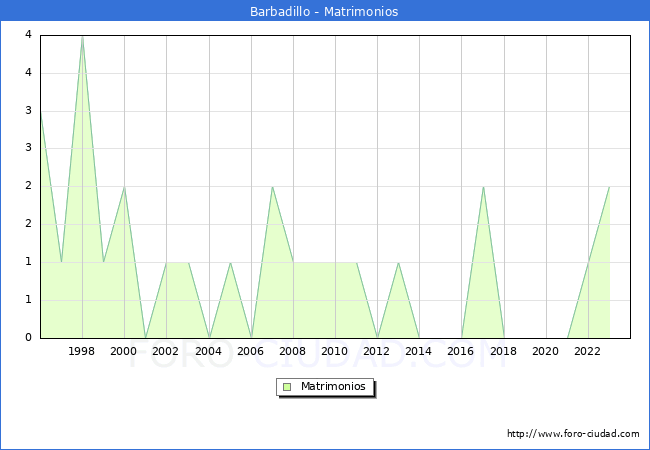Click the chart title 'Barbadillo - Matrimonios'
This screenshot has height=450, width=650.
coord(324,11)
